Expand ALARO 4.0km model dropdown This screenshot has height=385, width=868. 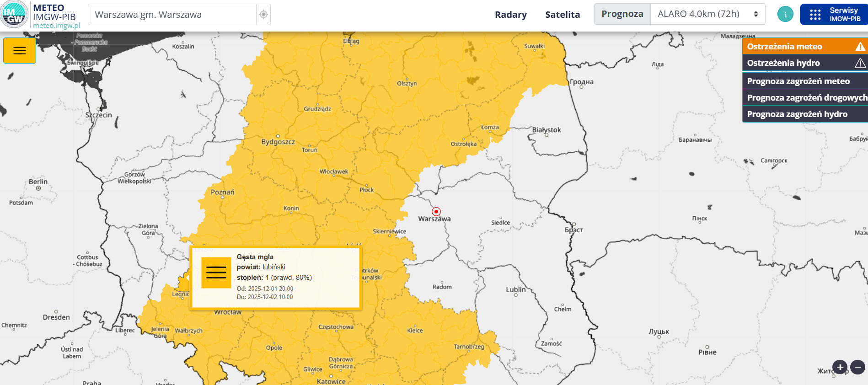tap(707, 14)
